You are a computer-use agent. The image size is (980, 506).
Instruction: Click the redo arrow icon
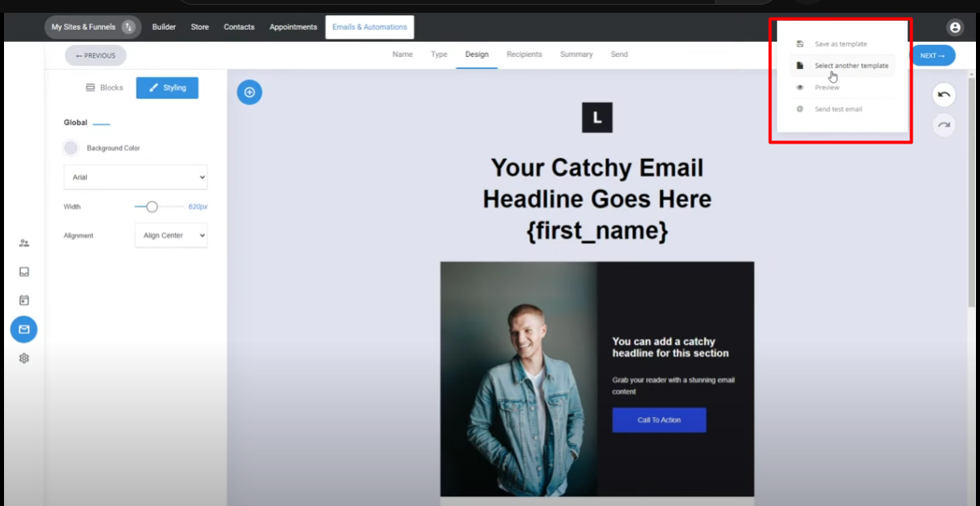click(944, 125)
